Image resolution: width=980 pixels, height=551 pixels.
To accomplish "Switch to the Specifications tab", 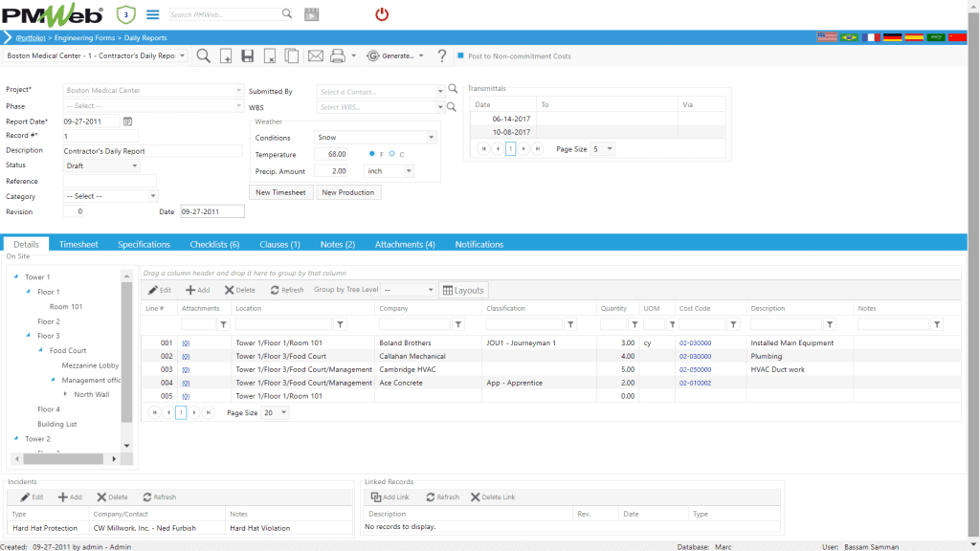I will [144, 244].
